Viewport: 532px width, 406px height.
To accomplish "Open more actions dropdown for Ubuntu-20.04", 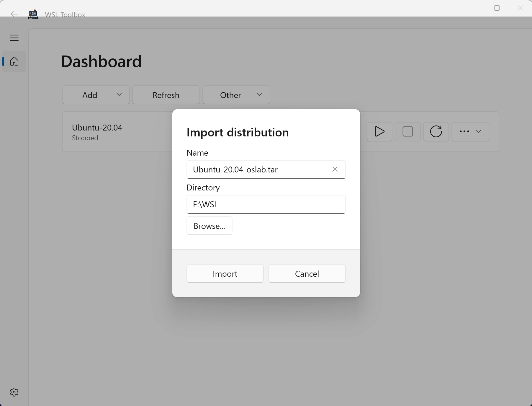I will coord(470,132).
